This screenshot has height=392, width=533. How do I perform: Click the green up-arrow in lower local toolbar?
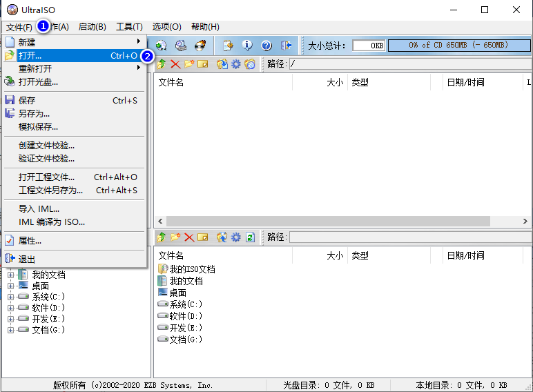click(x=162, y=237)
